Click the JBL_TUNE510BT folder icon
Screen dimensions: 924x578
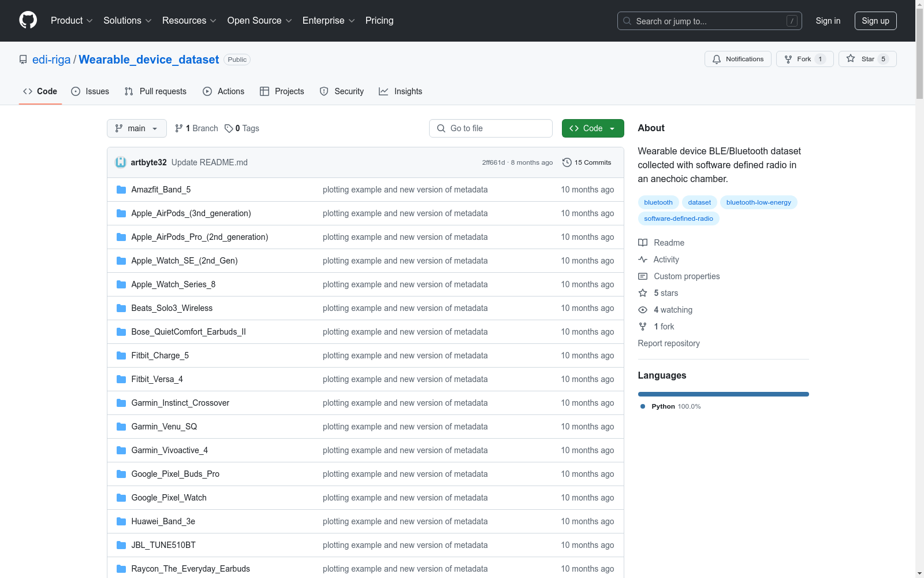pos(121,545)
